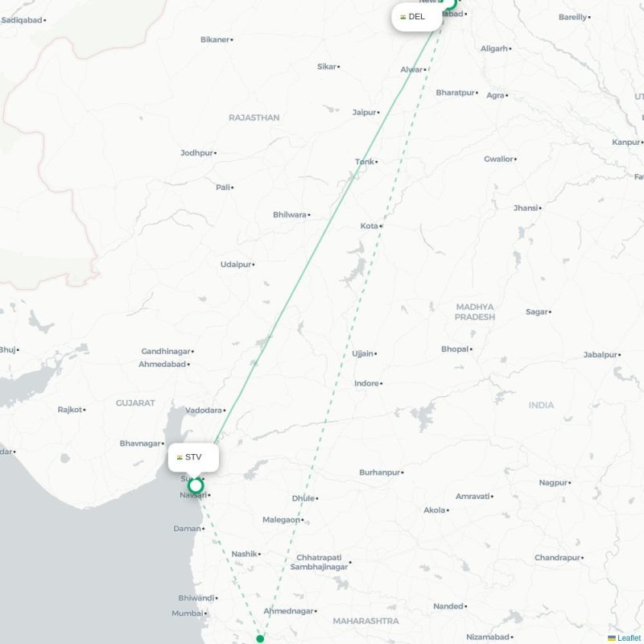
Task: Click the Udaipur city label
Action: 236,265
